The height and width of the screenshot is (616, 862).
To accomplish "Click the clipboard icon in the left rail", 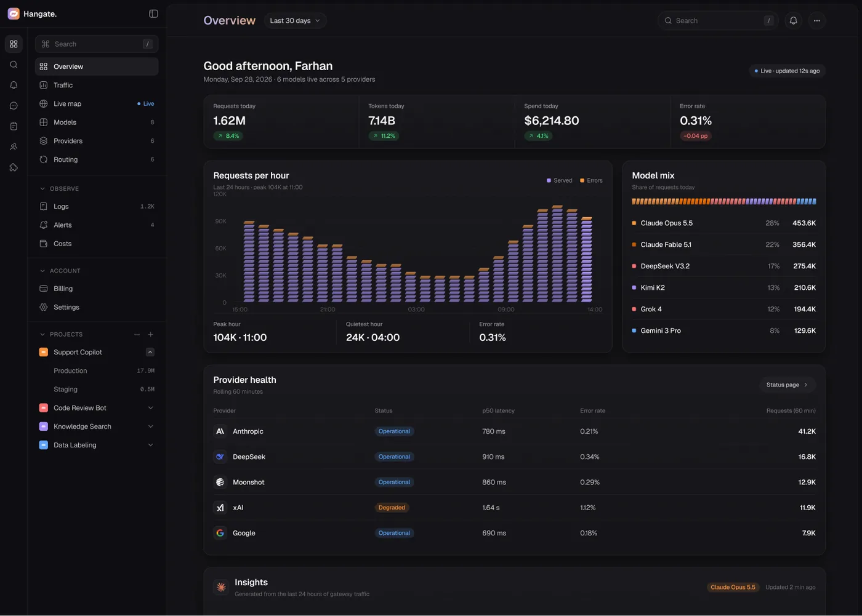I will point(14,126).
